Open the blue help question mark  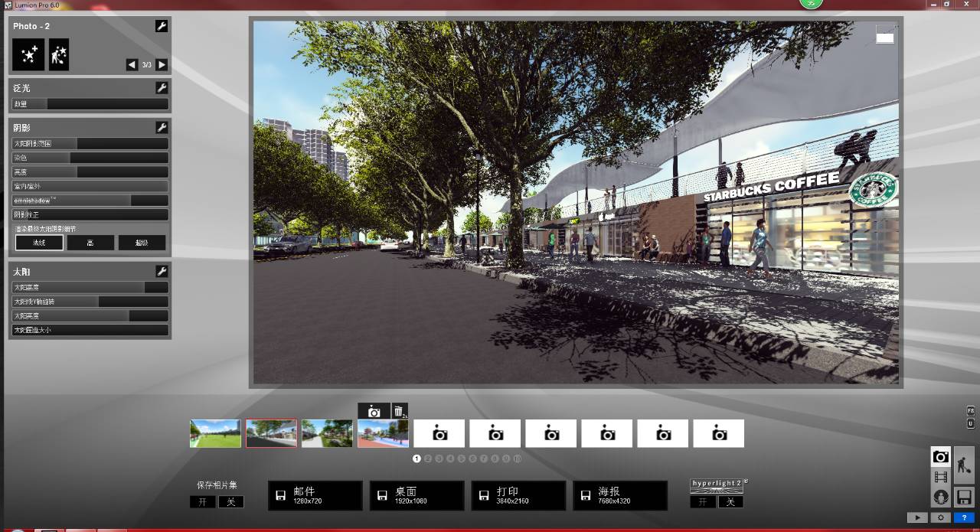click(964, 517)
